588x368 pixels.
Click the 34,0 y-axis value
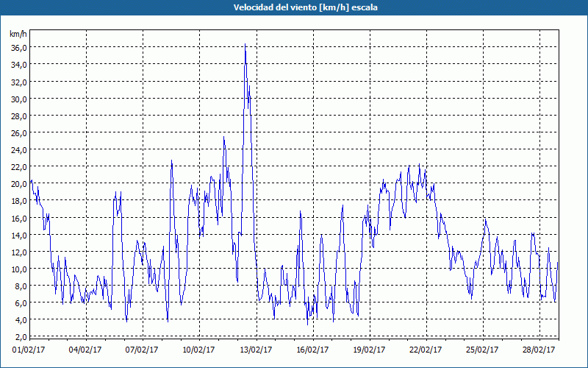click(x=19, y=65)
